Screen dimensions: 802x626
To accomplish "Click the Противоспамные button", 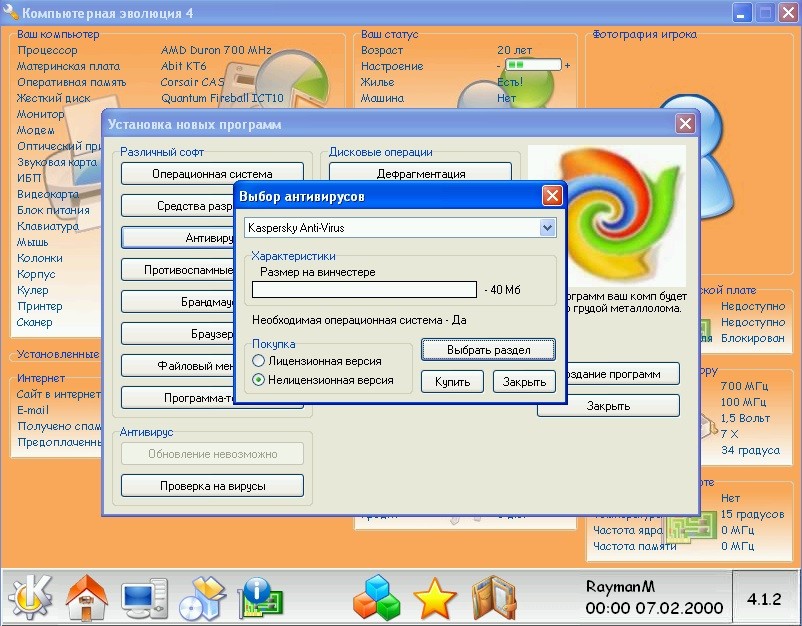I will click(x=177, y=270).
